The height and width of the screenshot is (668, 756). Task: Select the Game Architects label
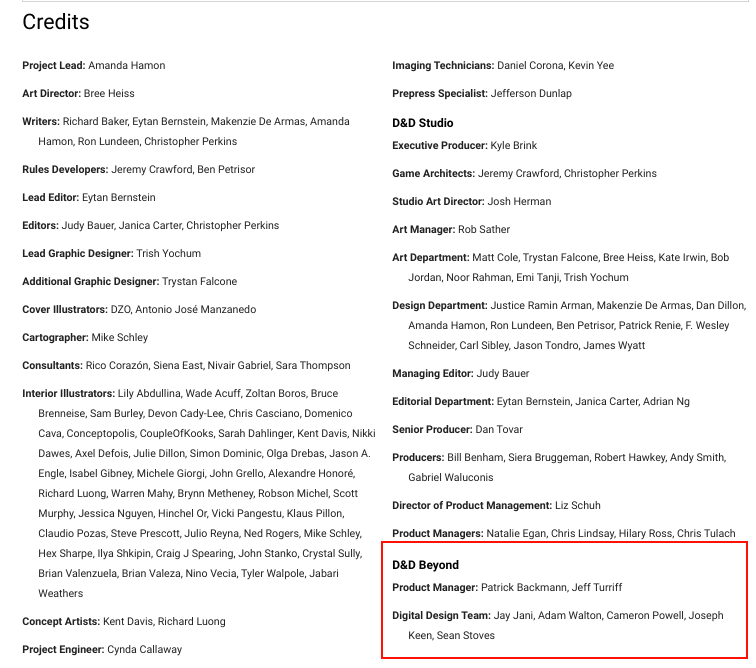pos(434,173)
